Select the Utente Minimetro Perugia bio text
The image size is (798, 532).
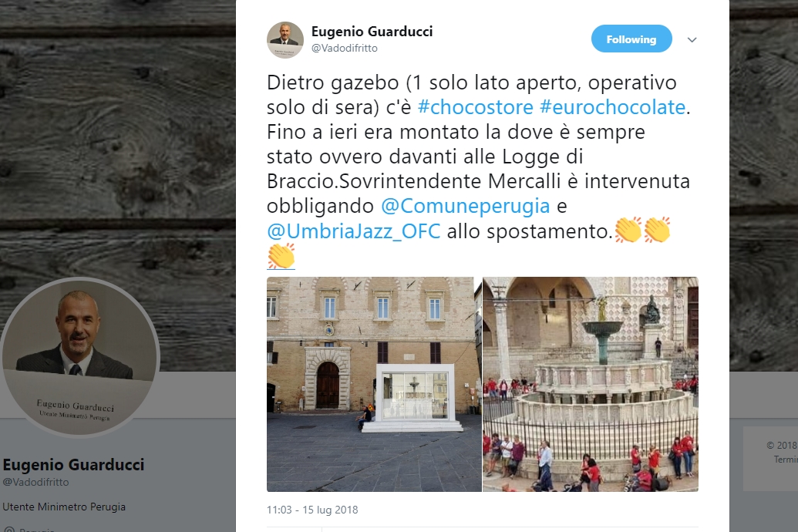point(64,507)
